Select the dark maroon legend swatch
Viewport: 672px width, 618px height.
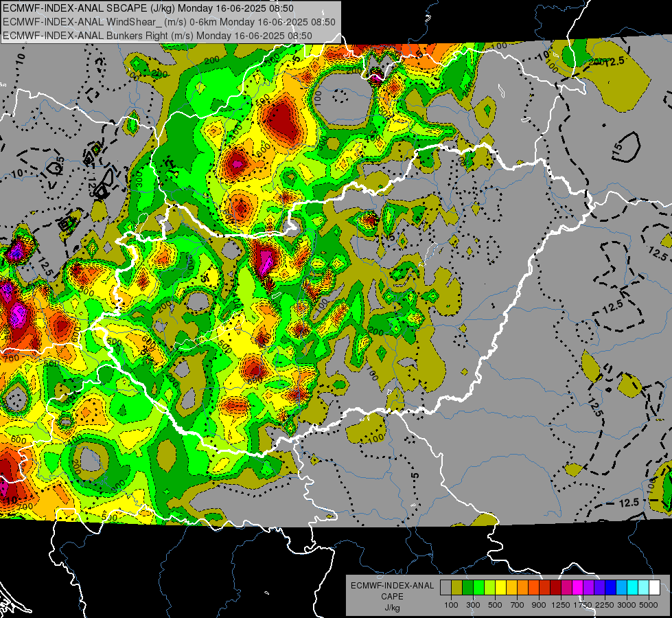pyautogui.click(x=556, y=588)
